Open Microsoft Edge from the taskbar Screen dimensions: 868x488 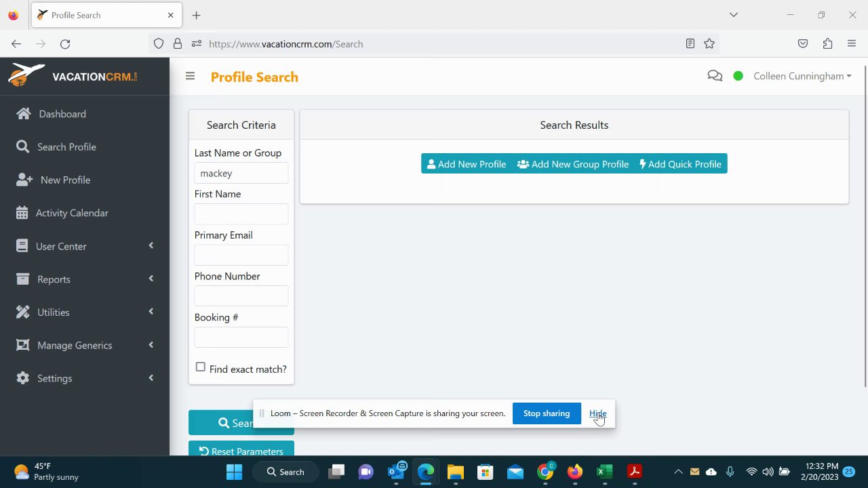426,472
